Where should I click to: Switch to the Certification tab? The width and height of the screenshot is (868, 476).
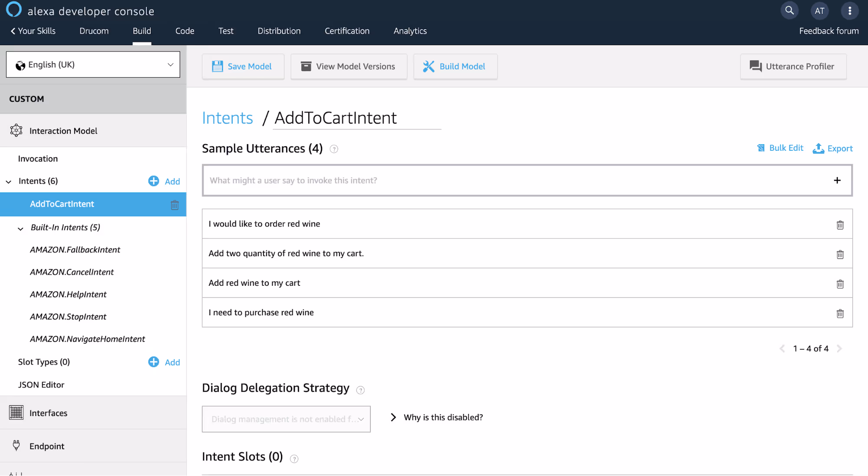(347, 31)
